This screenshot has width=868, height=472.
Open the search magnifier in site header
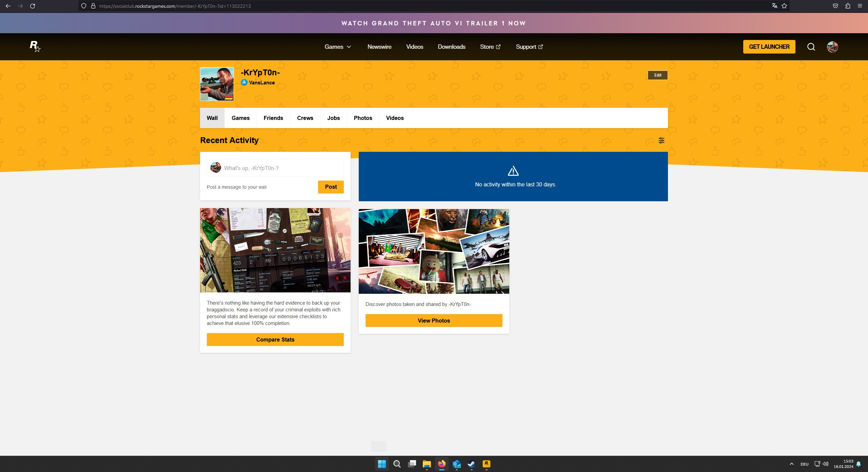811,47
